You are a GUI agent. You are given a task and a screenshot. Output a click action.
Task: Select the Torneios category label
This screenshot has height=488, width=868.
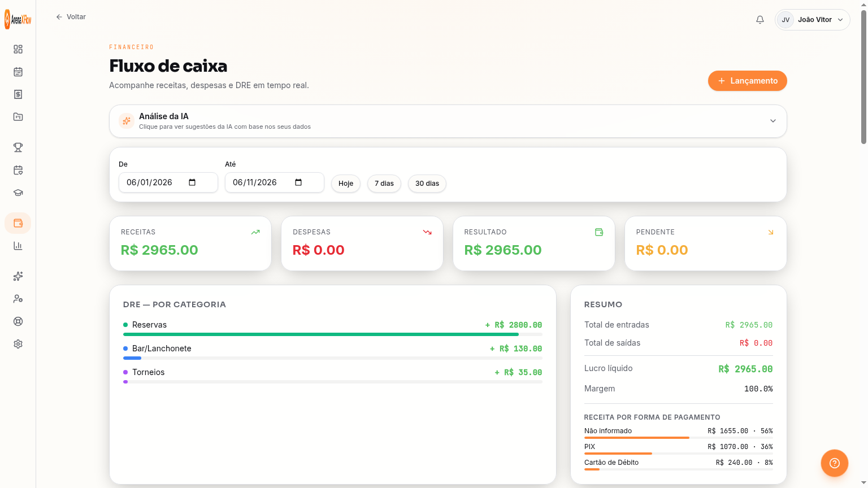pyautogui.click(x=148, y=372)
